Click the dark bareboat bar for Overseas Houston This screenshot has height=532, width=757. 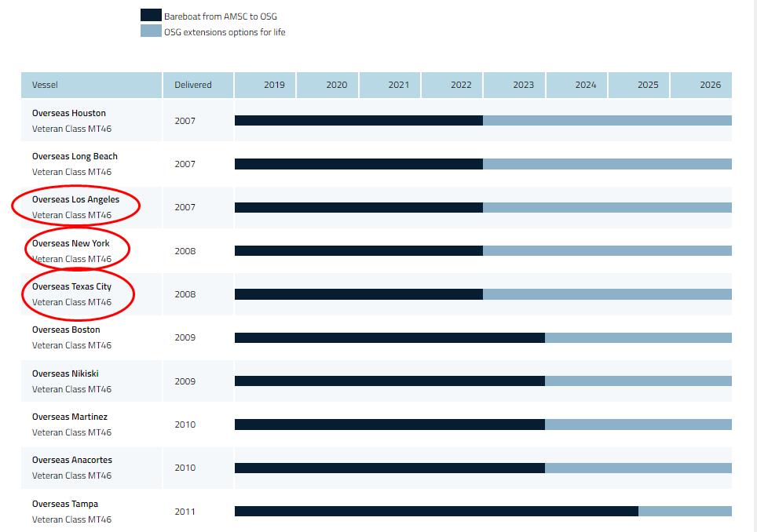359,121
